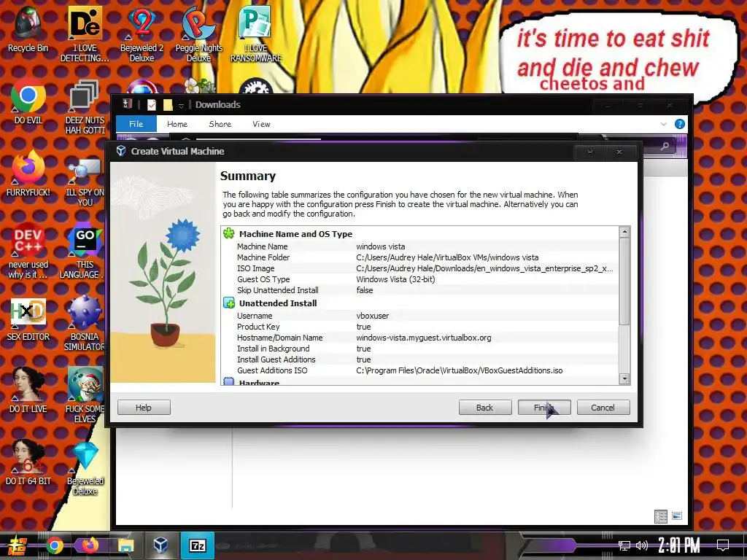The width and height of the screenshot is (747, 560).
Task: Open the ILL SPY ON YOU shortcut
Action: 85,181
